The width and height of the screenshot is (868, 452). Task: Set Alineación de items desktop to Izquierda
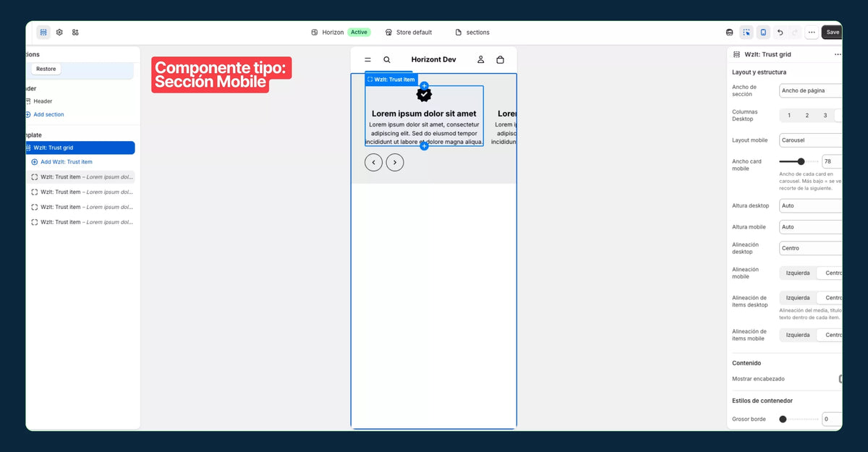pos(798,298)
